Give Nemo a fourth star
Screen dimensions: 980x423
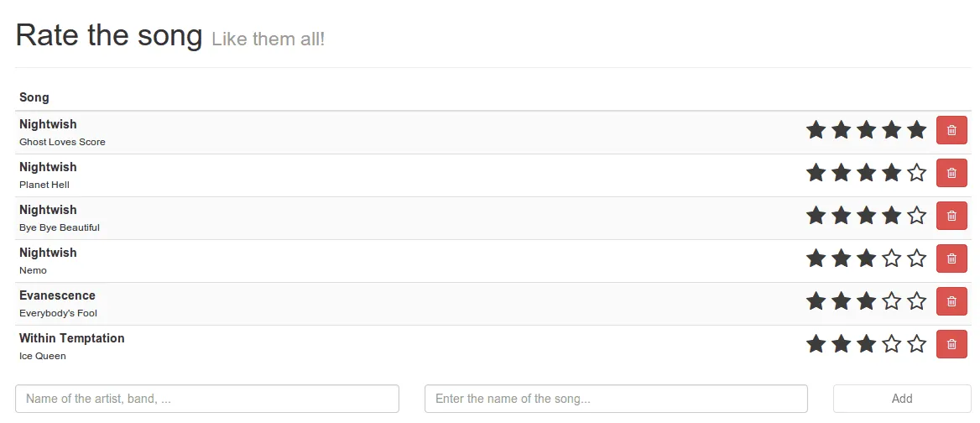(892, 258)
